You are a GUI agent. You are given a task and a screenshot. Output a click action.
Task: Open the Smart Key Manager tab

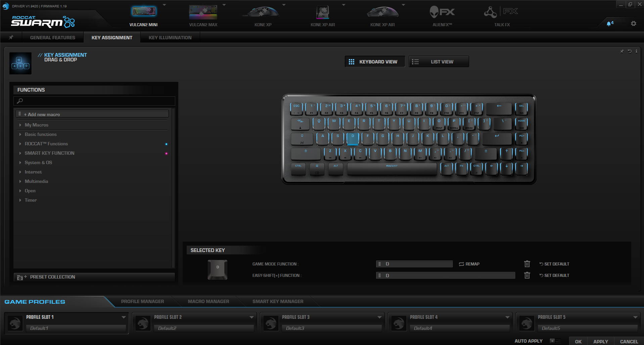[278, 301]
